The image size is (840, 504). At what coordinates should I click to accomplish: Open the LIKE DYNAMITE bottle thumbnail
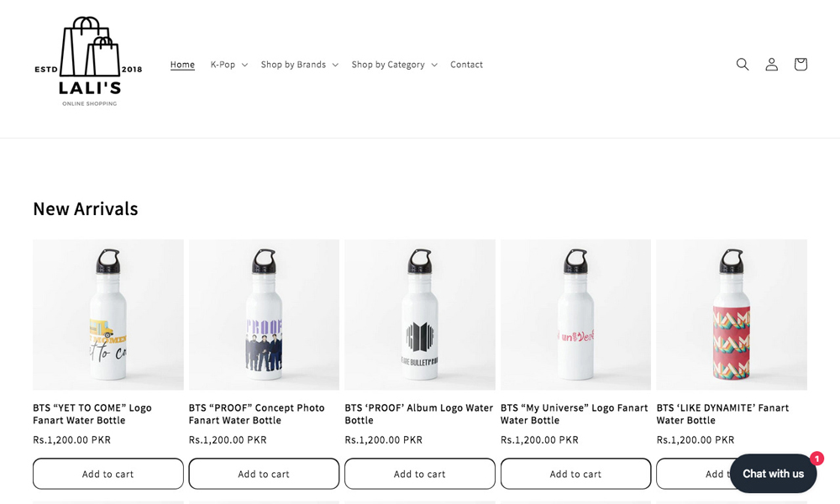732,315
